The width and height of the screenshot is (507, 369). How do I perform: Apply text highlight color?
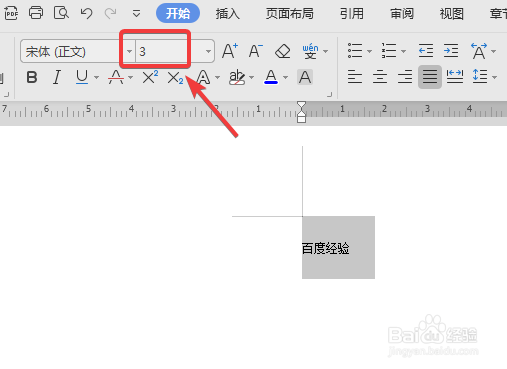[237, 77]
